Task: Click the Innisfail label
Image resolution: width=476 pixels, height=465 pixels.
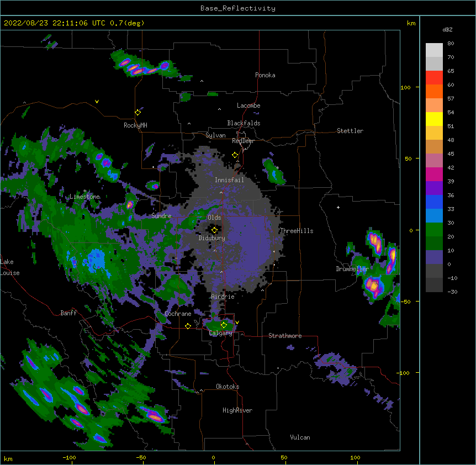Action: coord(229,180)
